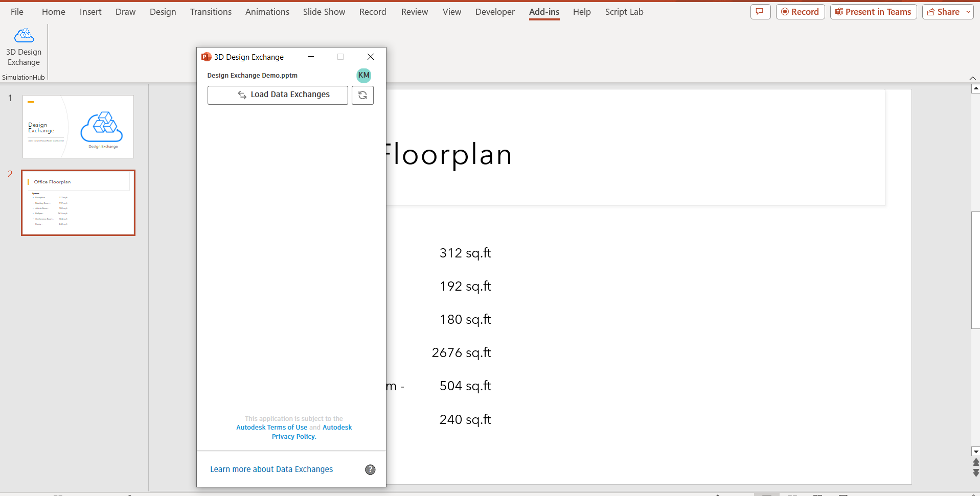Click the Floorplan slide title text
The width and height of the screenshot is (980, 496).
click(448, 155)
